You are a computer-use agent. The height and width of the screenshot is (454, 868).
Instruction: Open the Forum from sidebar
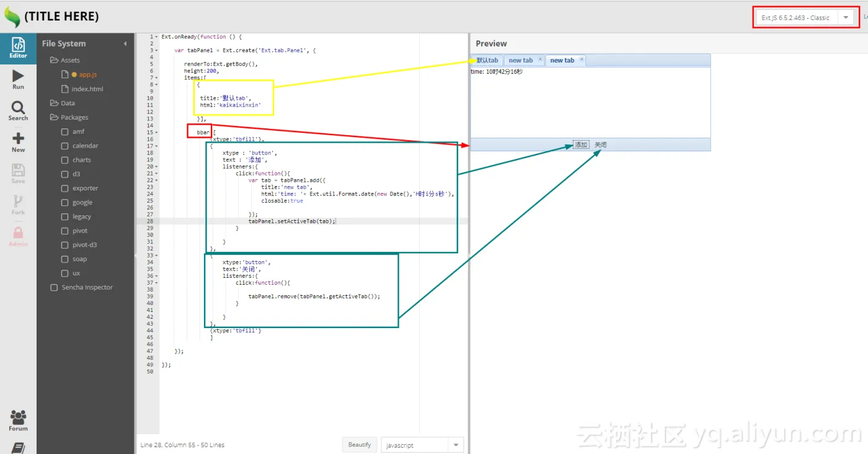(18, 421)
